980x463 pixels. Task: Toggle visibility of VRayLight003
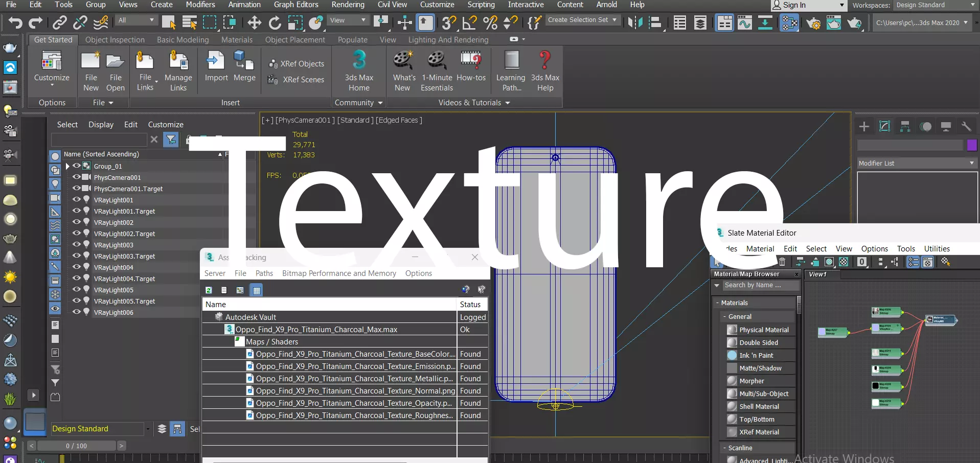pos(77,244)
